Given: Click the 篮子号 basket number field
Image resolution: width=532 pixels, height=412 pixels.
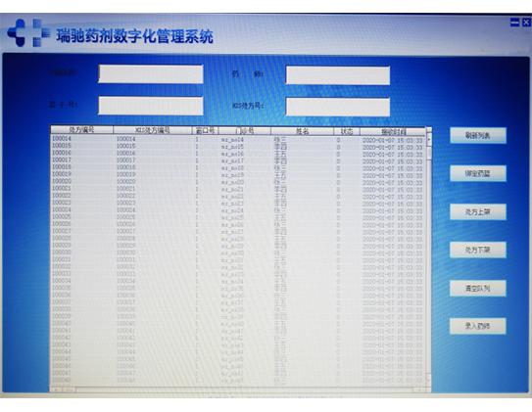Looking at the screenshot, I should pyautogui.click(x=151, y=106).
